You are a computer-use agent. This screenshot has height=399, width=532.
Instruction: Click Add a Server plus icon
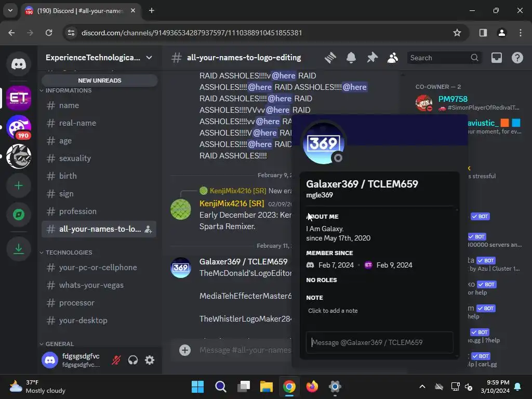point(19,185)
